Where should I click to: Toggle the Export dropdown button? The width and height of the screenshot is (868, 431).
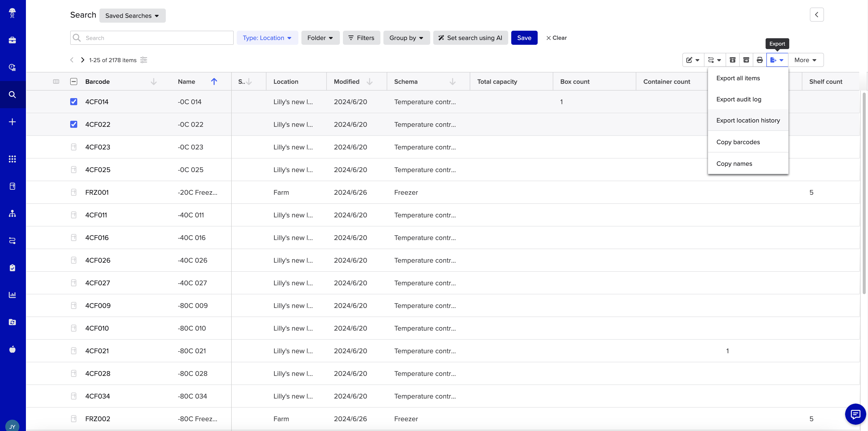(x=777, y=60)
